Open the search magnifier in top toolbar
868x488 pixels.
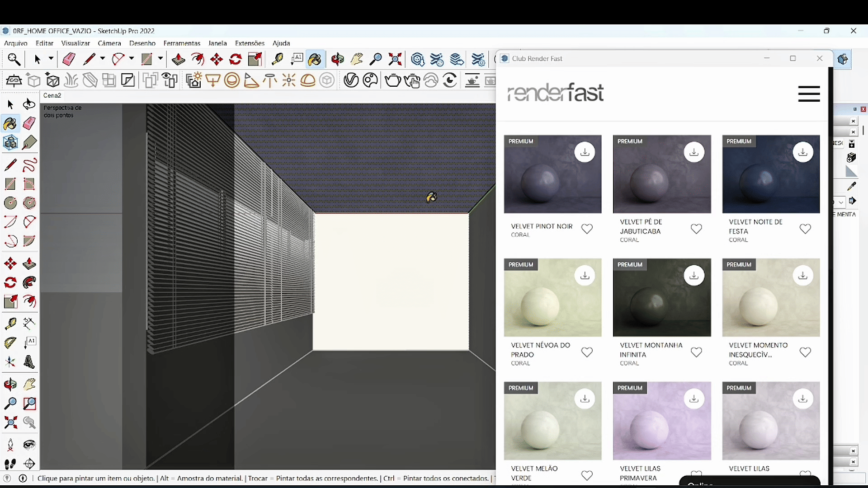tap(14, 59)
